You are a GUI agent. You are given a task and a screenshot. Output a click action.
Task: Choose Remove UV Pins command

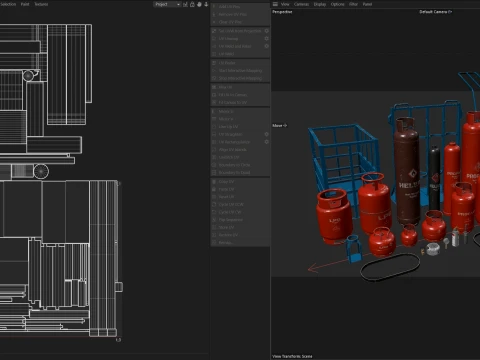pos(240,14)
